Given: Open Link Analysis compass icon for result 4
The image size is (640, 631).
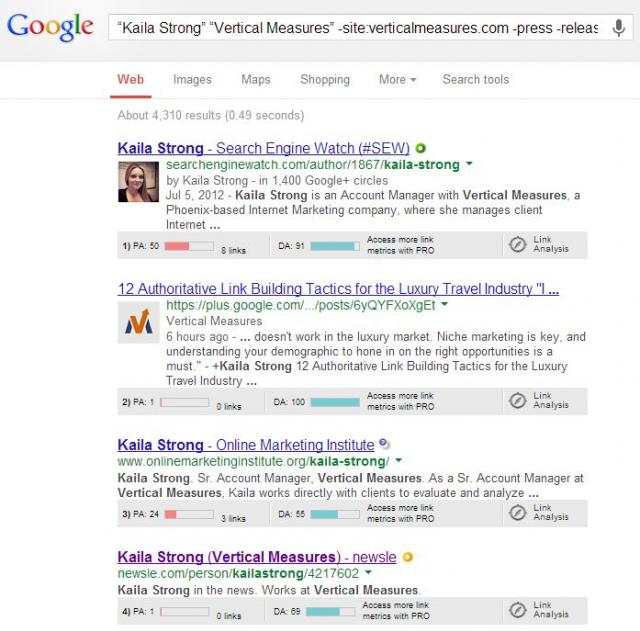Looking at the screenshot, I should (518, 610).
